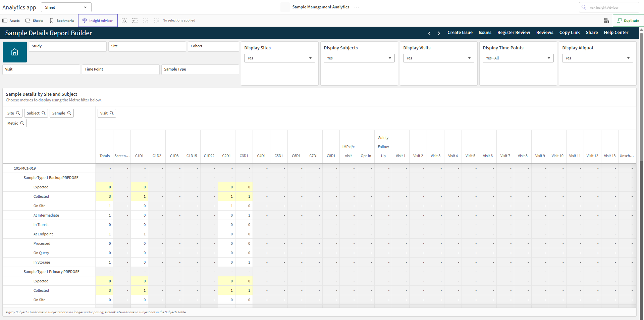Search the Site dimension

(x=13, y=113)
